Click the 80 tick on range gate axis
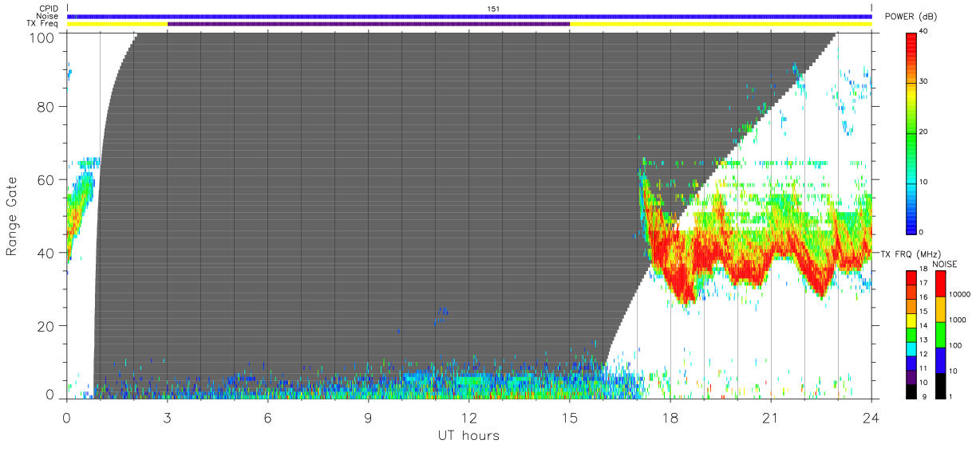 (x=46, y=106)
